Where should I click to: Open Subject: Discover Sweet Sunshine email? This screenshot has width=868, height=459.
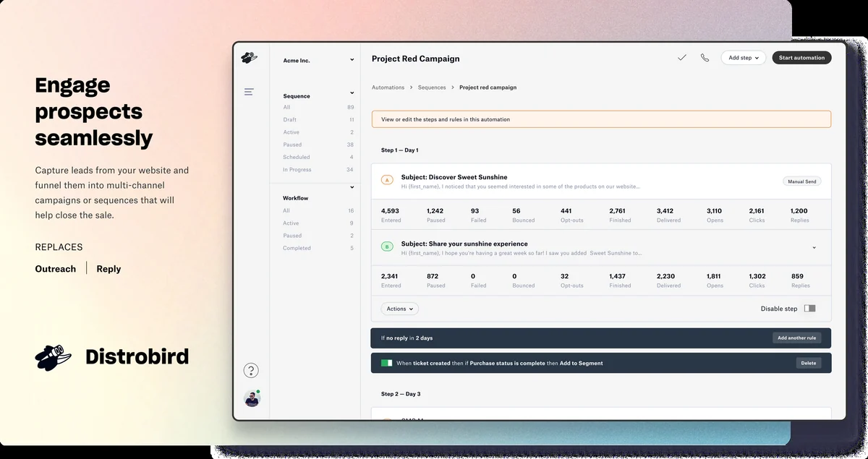click(454, 177)
